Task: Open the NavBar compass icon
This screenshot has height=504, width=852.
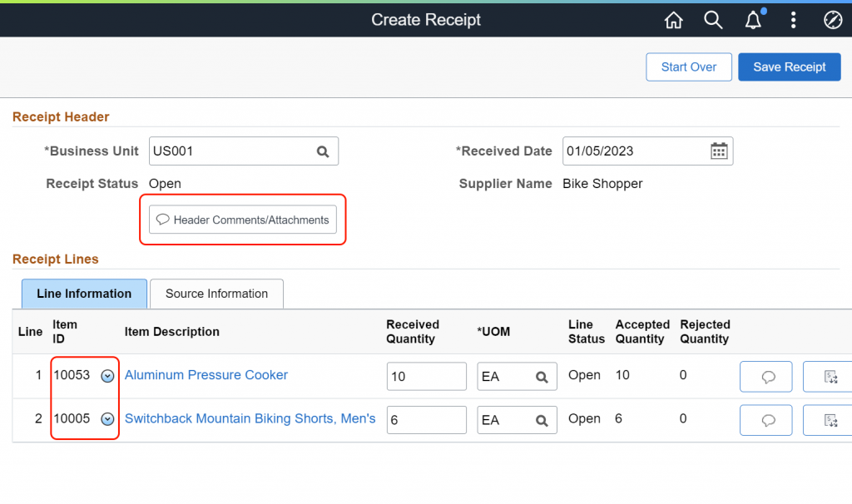Action: (x=833, y=19)
